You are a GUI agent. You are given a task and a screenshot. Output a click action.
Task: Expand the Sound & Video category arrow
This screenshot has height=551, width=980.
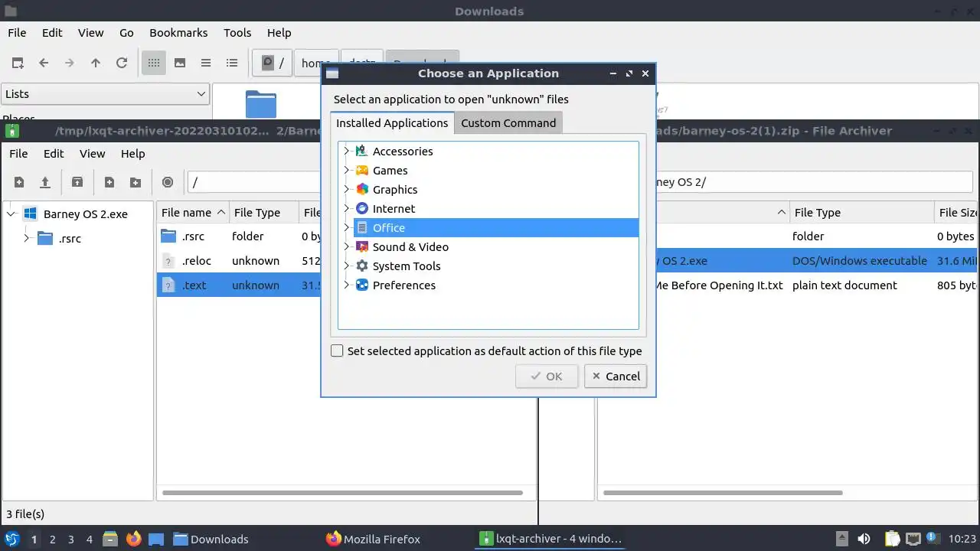click(346, 246)
